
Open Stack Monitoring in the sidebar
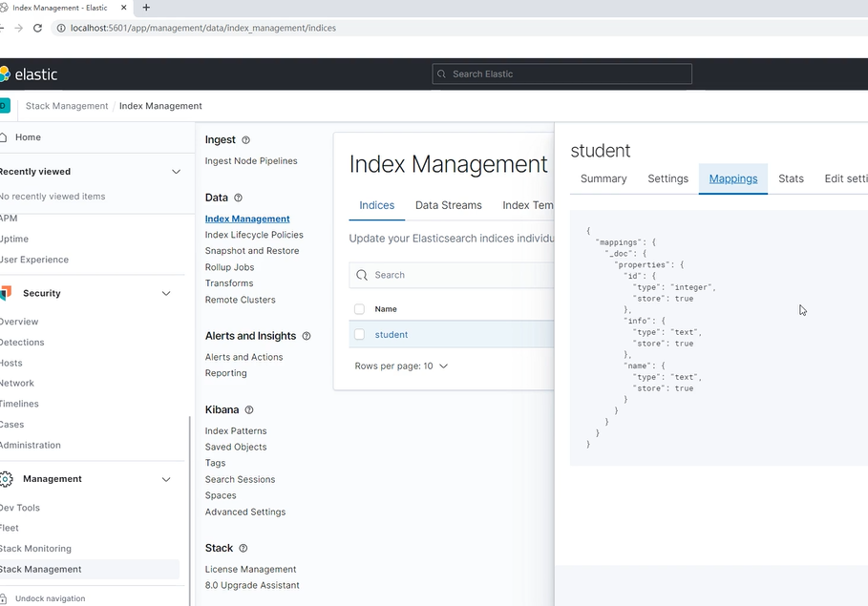click(35, 549)
